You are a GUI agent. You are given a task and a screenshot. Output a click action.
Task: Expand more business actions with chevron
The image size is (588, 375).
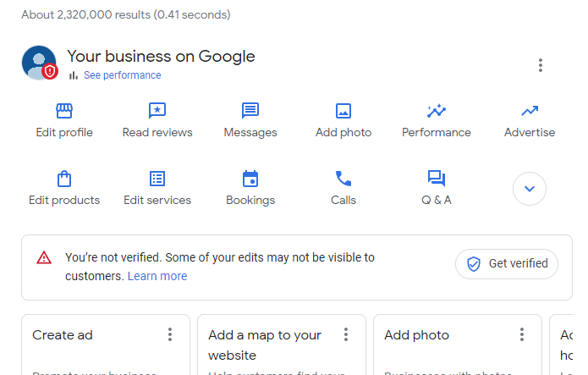[529, 189]
